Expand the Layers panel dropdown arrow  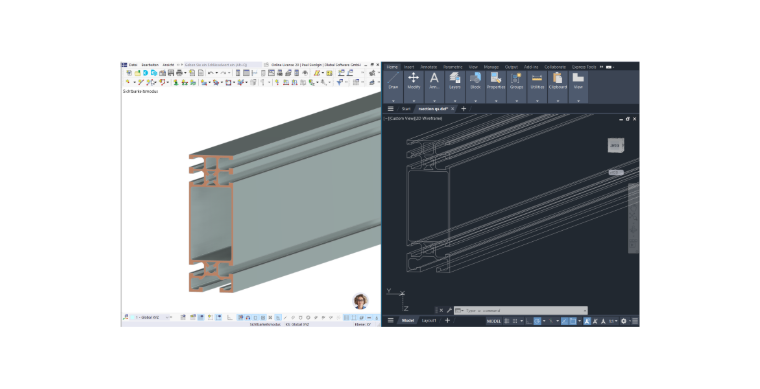click(455, 101)
